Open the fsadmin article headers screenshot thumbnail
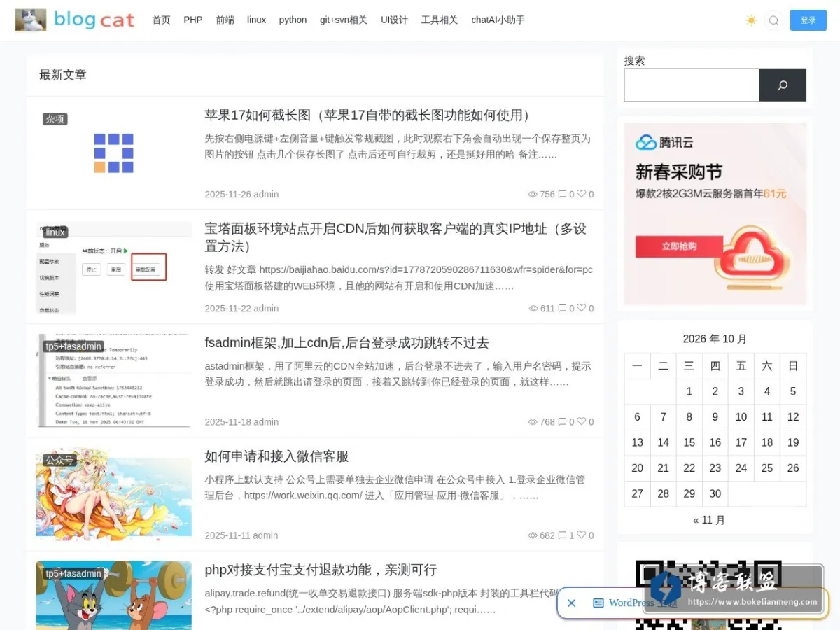The height and width of the screenshot is (630, 840). coord(113,381)
